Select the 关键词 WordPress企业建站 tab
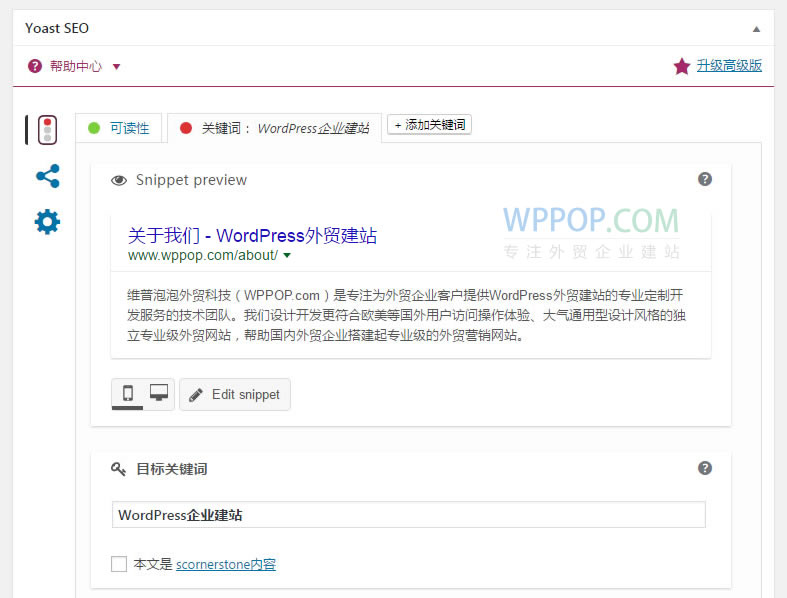The image size is (787, 598). click(x=274, y=128)
